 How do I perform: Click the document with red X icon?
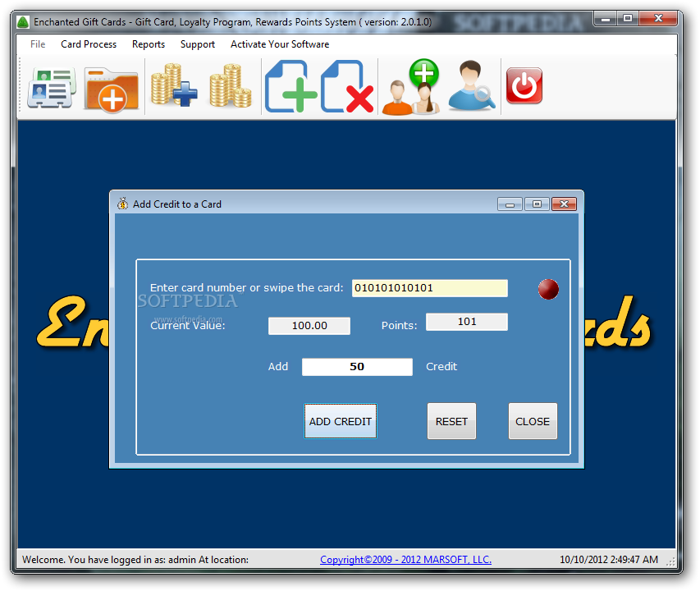pos(347,86)
